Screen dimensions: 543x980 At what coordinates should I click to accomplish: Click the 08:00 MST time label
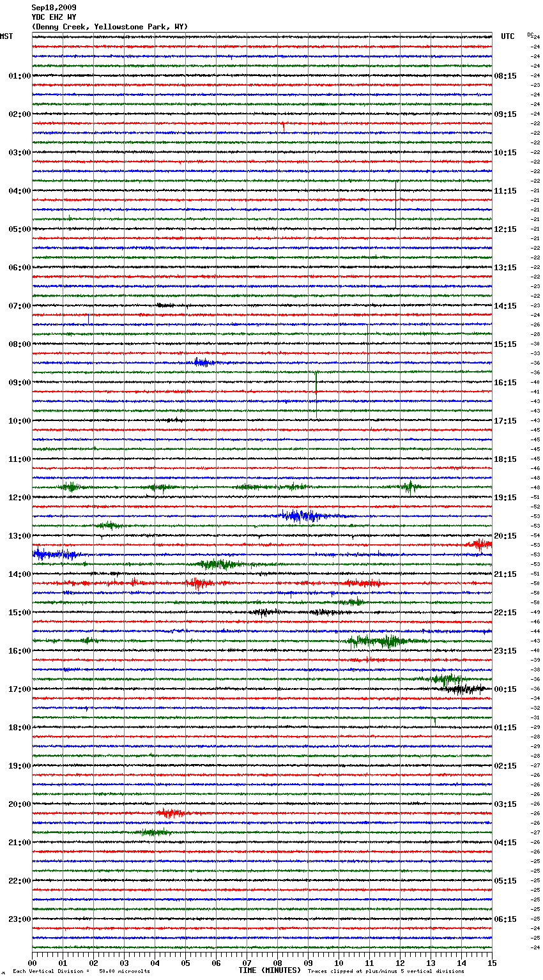pyautogui.click(x=20, y=344)
